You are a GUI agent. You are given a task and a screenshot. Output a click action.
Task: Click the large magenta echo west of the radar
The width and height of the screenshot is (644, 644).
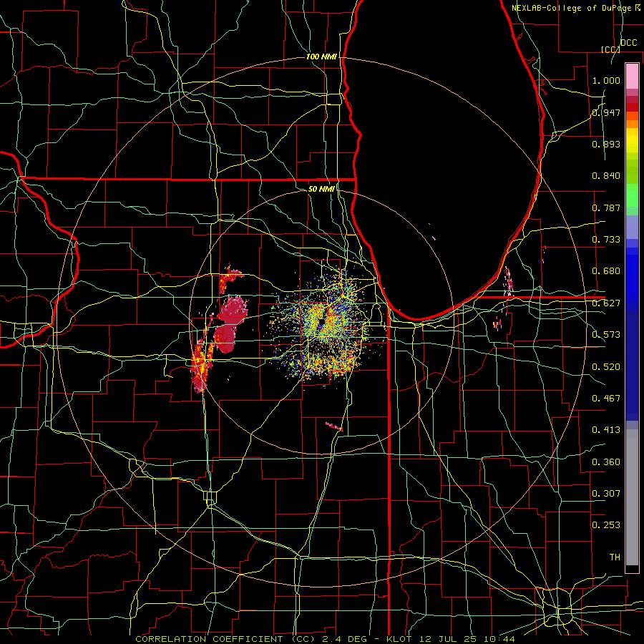pos(231,324)
